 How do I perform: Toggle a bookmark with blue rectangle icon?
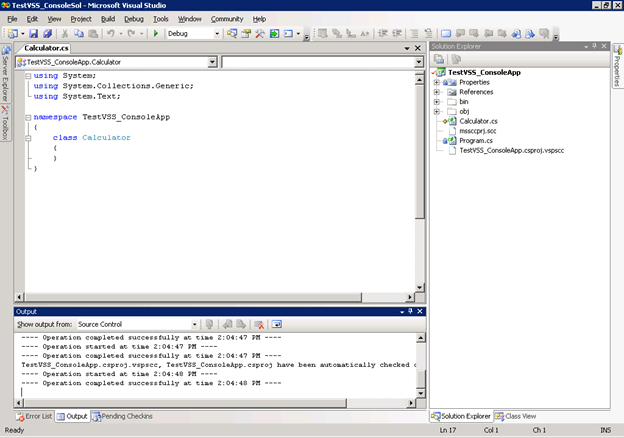click(x=446, y=34)
